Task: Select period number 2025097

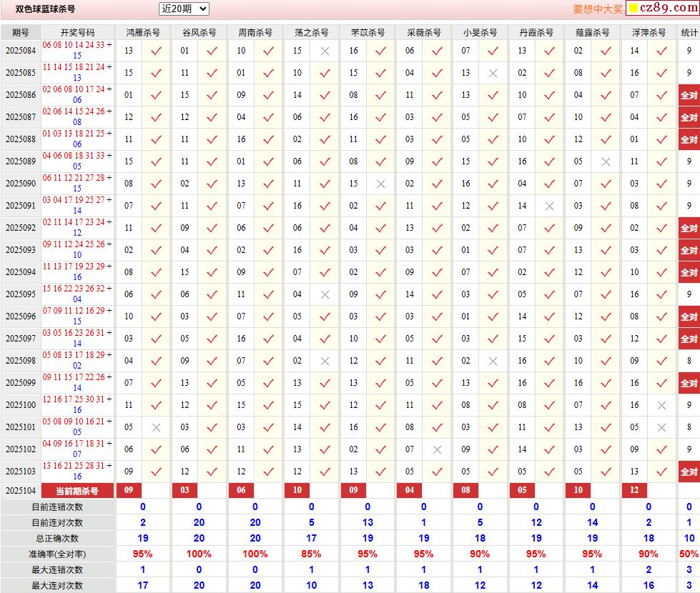Action: point(21,339)
